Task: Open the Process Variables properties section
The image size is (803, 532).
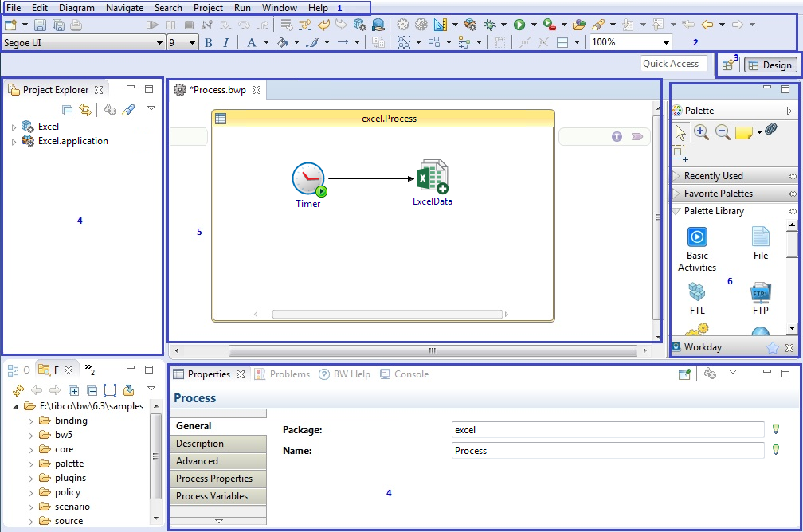Action: pyautogui.click(x=212, y=496)
